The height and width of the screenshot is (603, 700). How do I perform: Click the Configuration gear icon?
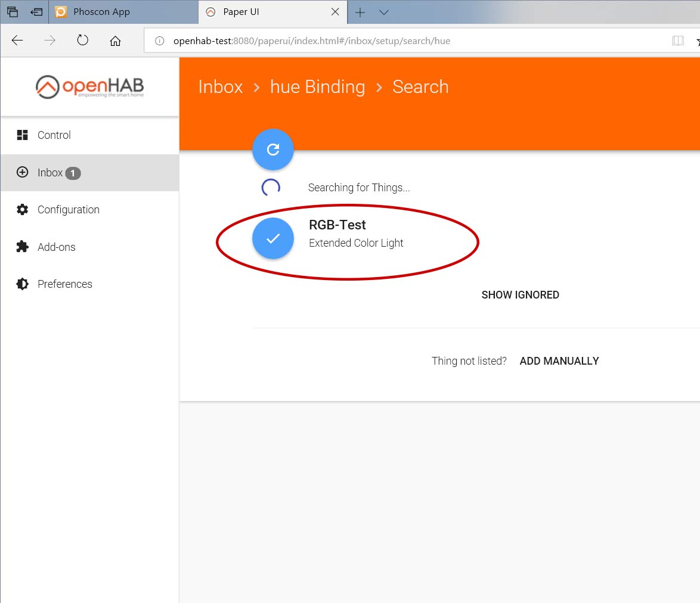coord(22,210)
